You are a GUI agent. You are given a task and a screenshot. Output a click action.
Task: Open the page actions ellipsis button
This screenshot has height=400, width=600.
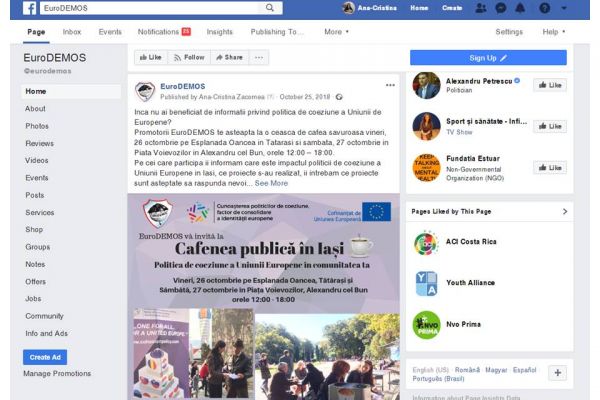coord(259,57)
